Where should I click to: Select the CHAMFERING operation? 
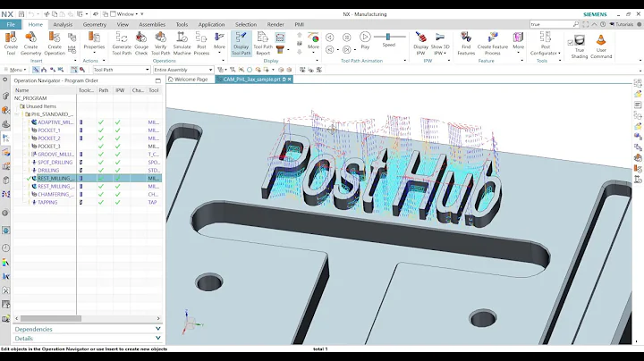(x=55, y=195)
